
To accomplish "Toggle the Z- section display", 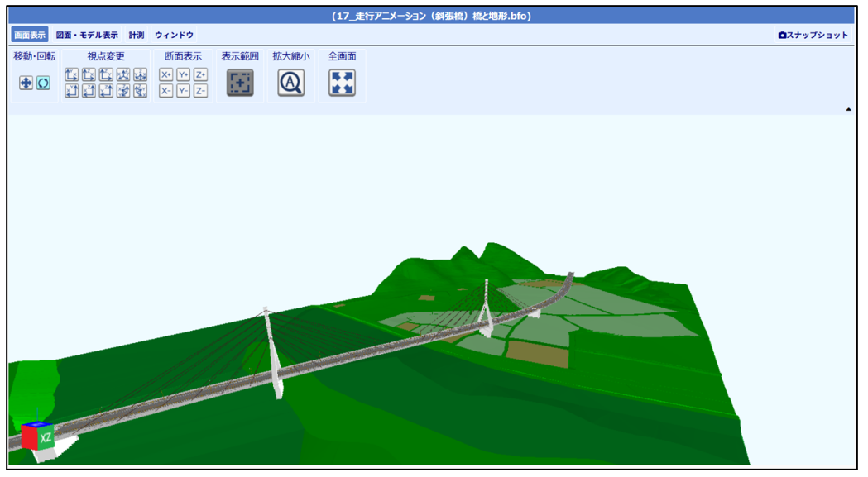I will point(200,91).
